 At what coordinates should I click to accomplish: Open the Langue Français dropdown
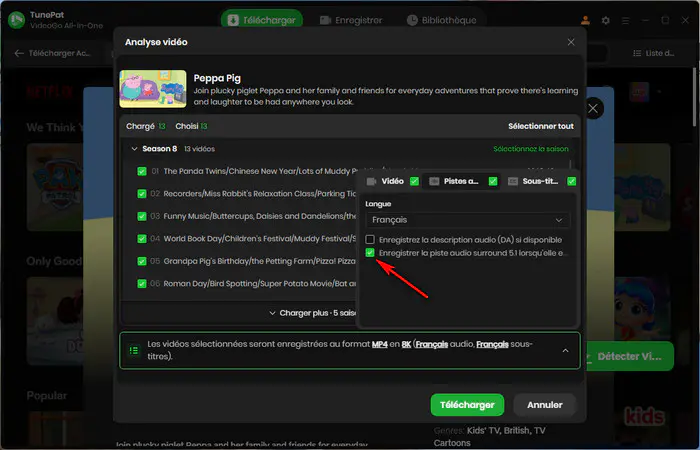pyautogui.click(x=467, y=220)
